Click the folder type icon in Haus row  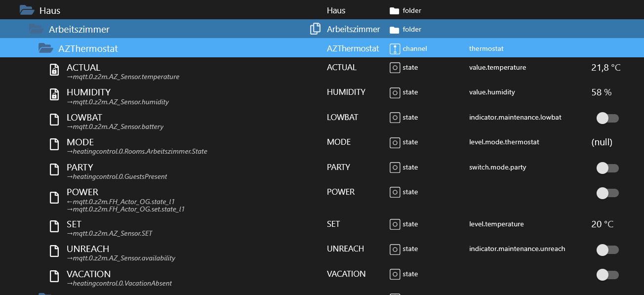(394, 10)
